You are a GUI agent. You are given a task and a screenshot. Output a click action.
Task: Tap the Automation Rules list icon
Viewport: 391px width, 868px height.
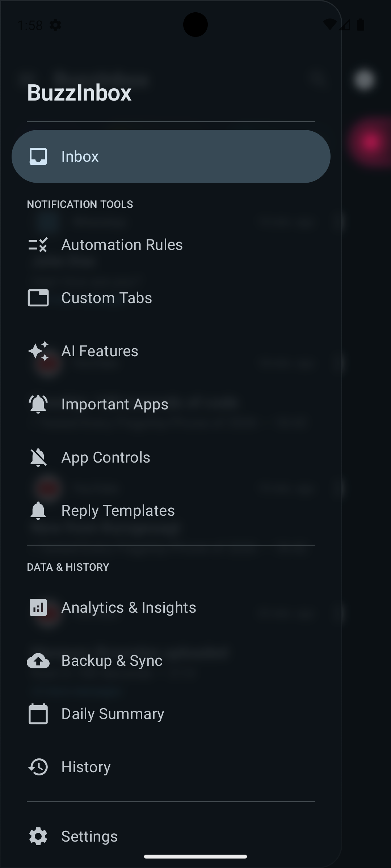click(38, 245)
